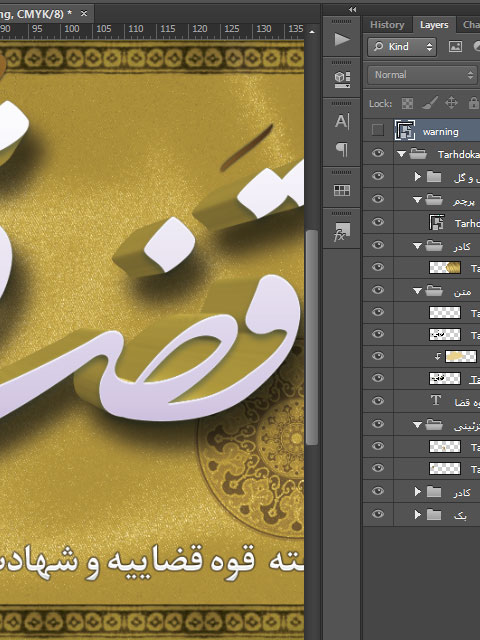480x640 pixels.
Task: Collapse the تزئینی group
Action: pyautogui.click(x=417, y=425)
